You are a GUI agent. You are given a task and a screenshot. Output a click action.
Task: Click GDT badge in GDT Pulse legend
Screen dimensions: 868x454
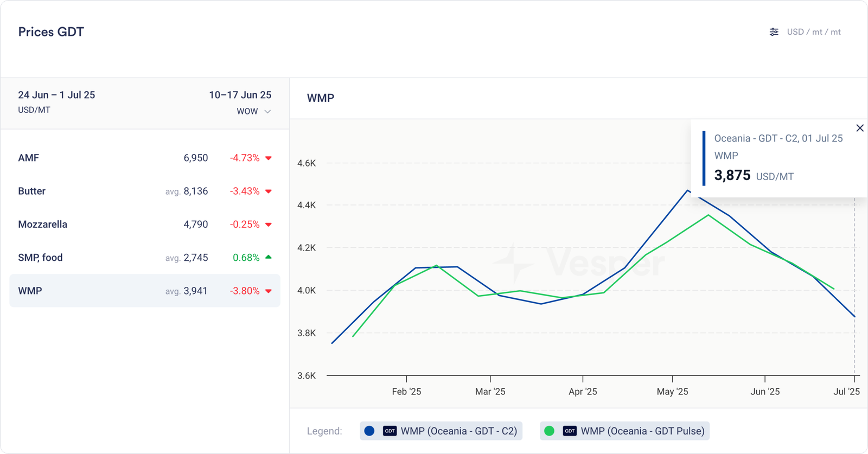pyautogui.click(x=570, y=431)
